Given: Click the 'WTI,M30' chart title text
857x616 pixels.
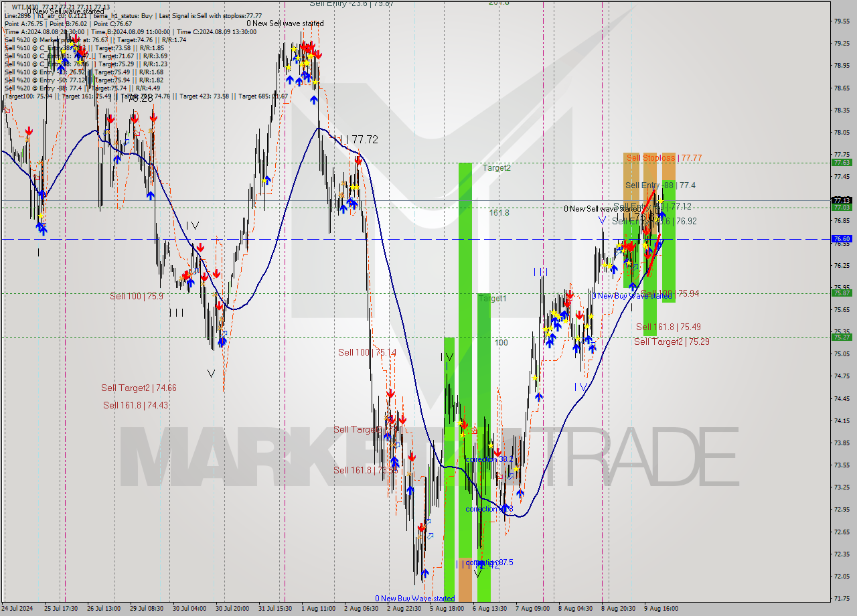Looking at the screenshot, I should pos(24,7).
